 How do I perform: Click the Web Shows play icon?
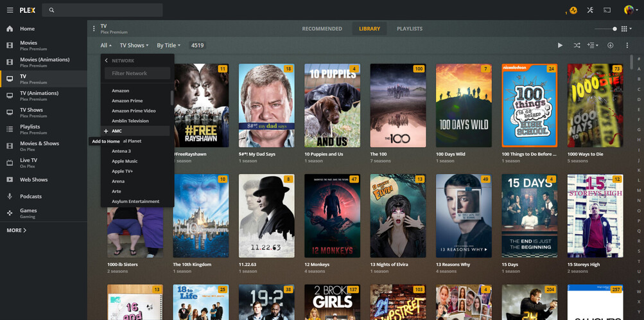pos(10,179)
